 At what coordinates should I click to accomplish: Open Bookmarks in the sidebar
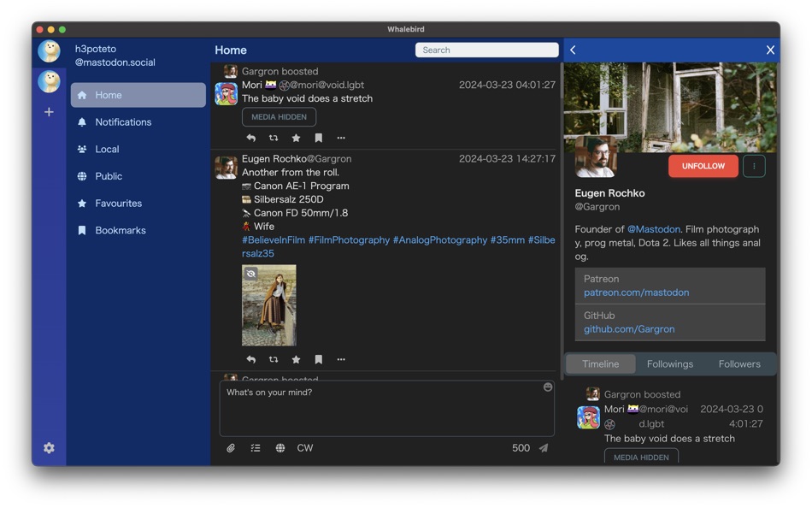tap(138, 230)
